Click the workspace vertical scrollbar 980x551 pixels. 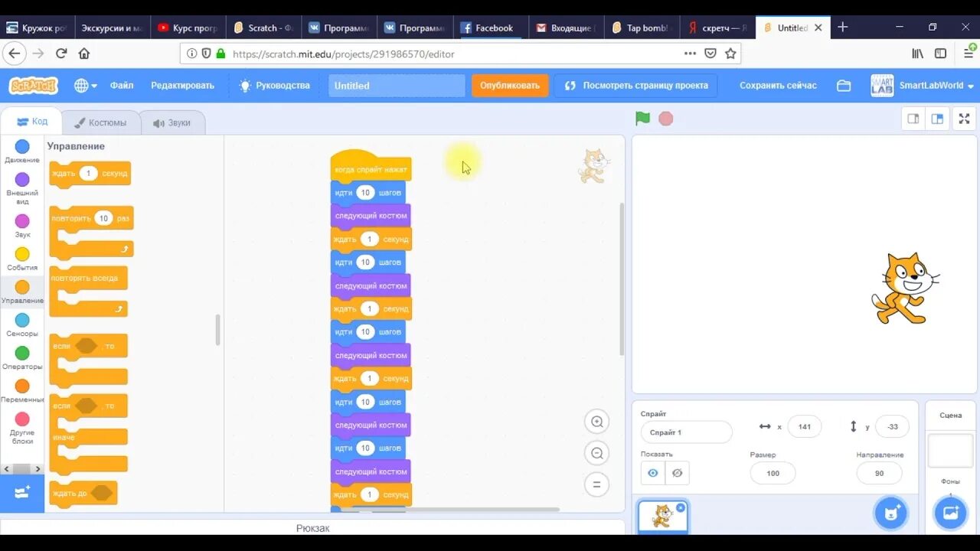coord(622,279)
